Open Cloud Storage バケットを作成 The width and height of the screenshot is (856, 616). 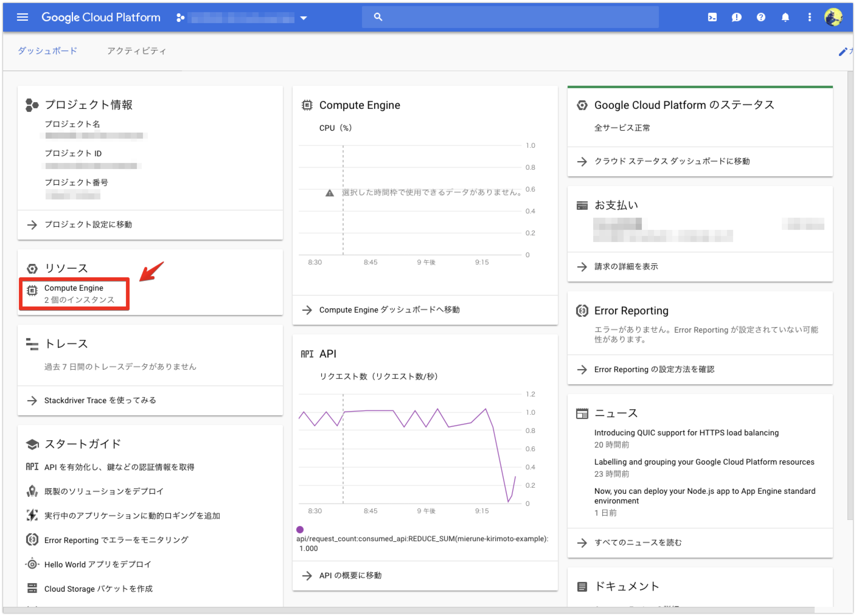coord(98,589)
